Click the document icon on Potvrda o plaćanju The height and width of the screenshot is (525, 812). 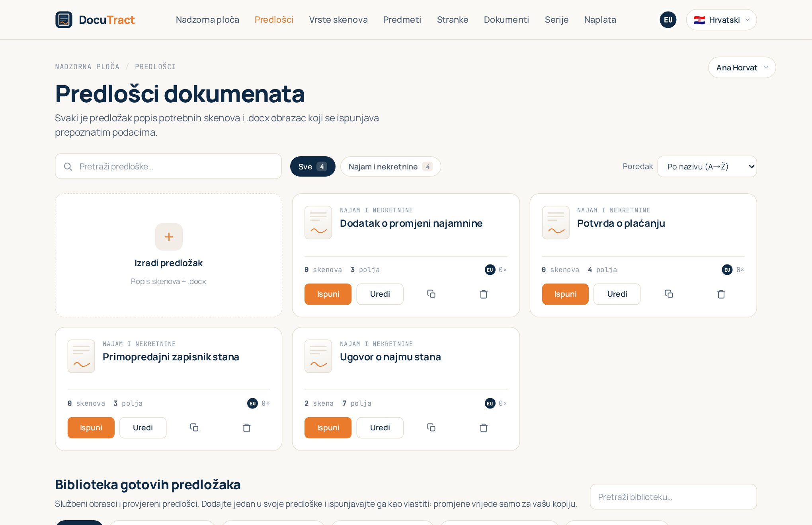coord(556,222)
